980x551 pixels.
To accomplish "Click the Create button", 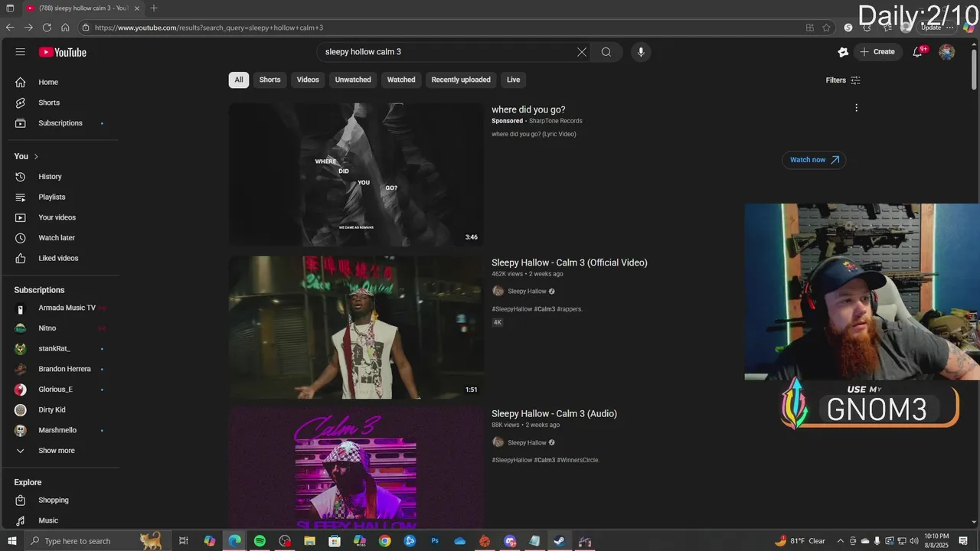I will coord(877,52).
